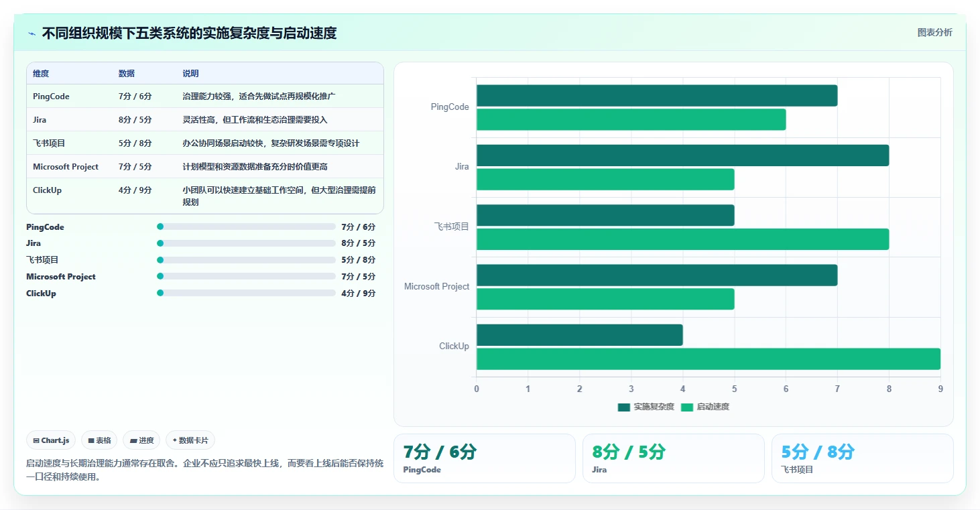
Task: Select the 进度 tag chip
Action: click(141, 440)
